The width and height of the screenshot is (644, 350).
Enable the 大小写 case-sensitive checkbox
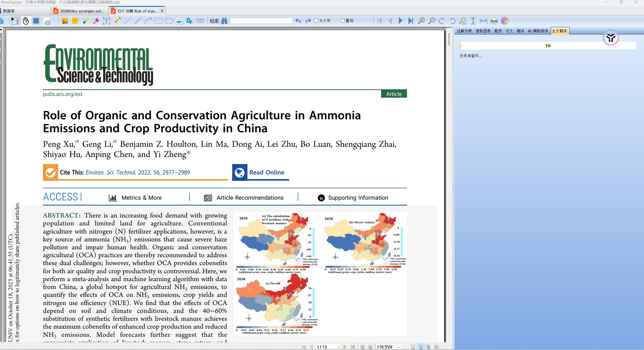(x=316, y=21)
